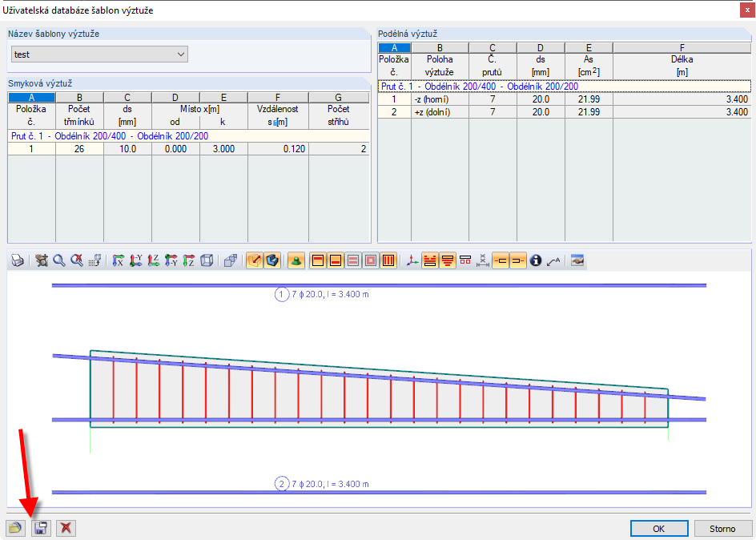Screen dimensions: 756x540
Task: Click the '-z (horní)' position cell
Action: pos(440,99)
